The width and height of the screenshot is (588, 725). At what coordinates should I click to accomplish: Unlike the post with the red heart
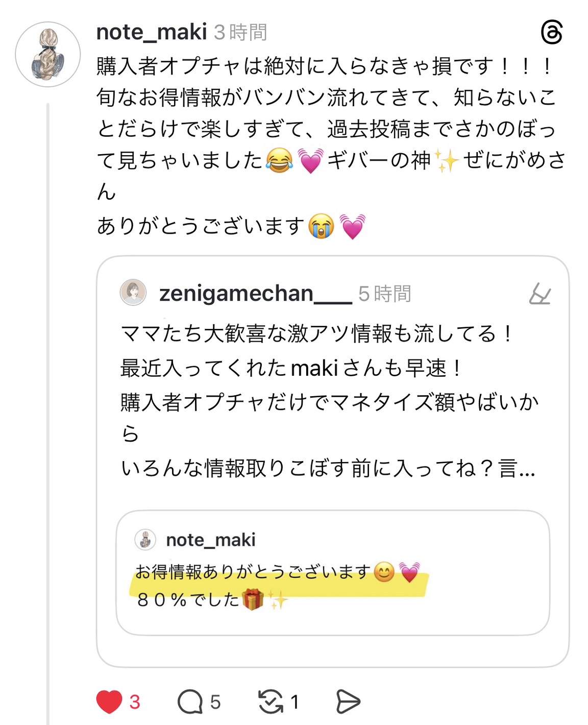pos(109,702)
